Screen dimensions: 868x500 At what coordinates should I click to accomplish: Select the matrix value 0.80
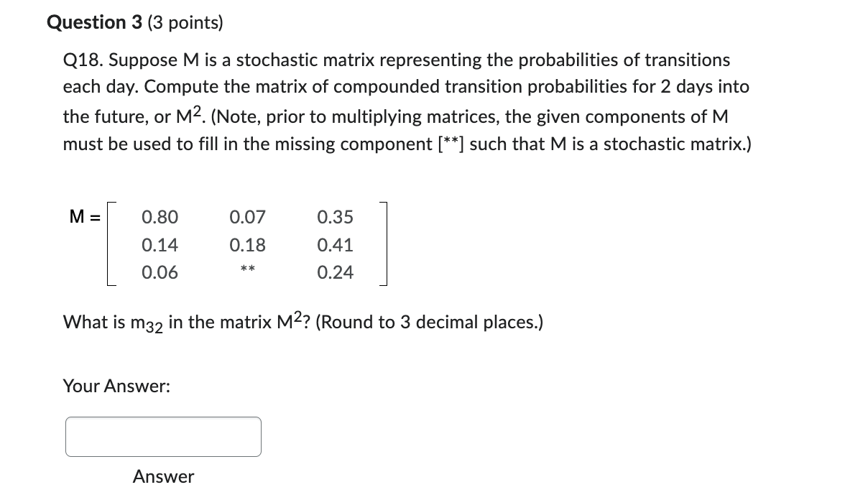tap(160, 217)
